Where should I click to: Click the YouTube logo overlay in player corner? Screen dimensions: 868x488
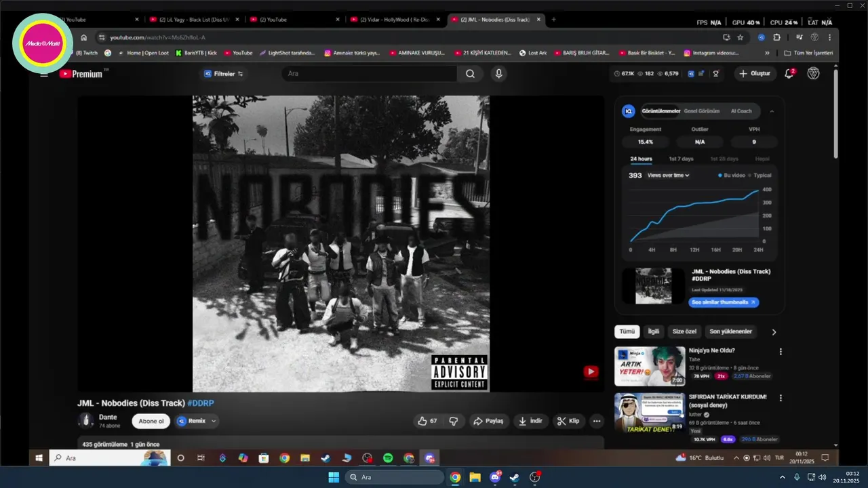tap(591, 371)
